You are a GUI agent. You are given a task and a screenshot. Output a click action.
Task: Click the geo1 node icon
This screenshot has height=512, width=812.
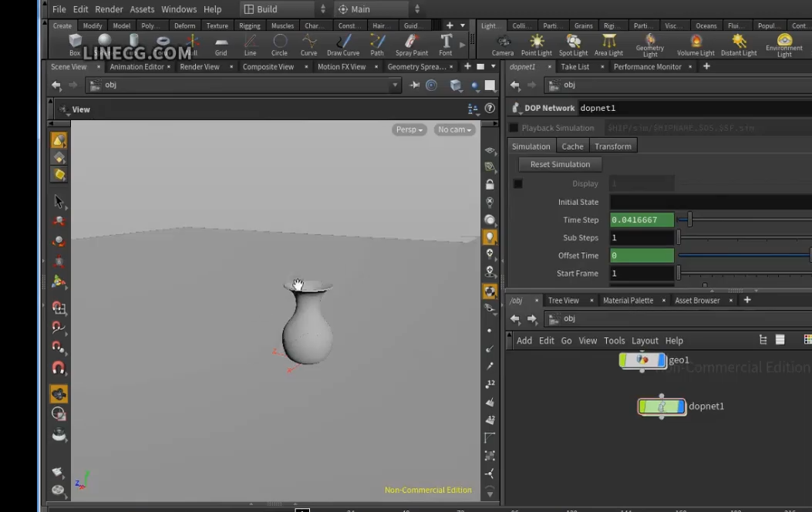pyautogui.click(x=642, y=360)
